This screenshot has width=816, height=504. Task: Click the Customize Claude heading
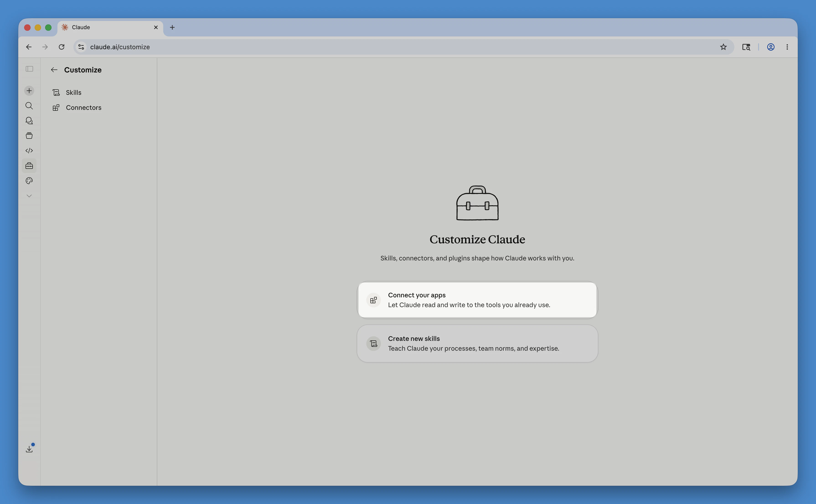(x=477, y=239)
